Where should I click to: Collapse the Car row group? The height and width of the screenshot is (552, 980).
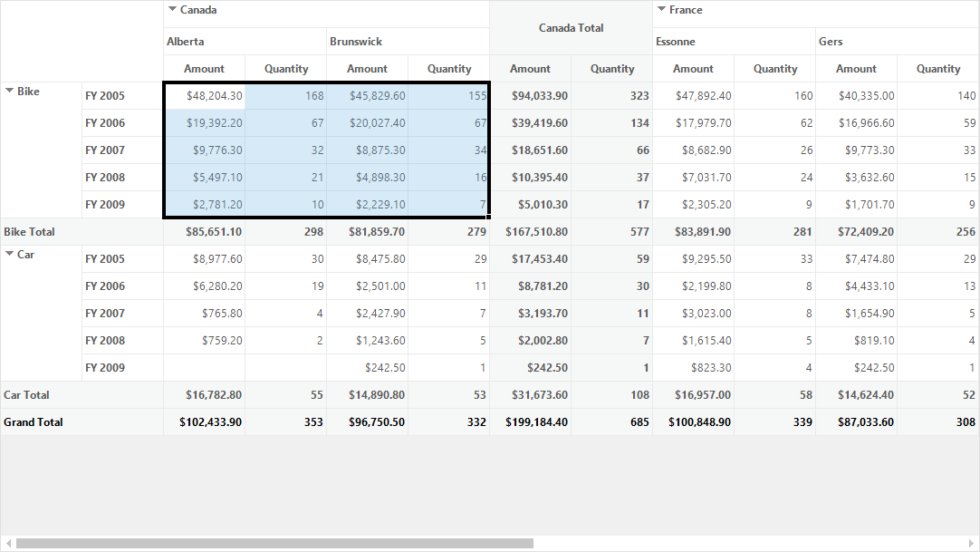pos(9,254)
